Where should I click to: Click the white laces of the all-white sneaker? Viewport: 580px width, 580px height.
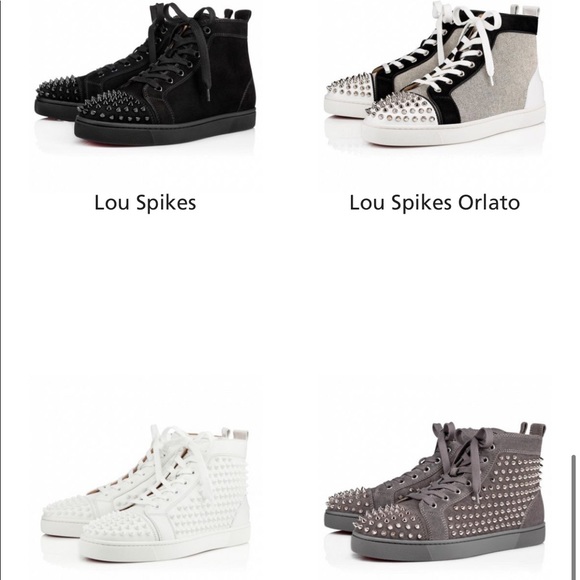coord(174,462)
